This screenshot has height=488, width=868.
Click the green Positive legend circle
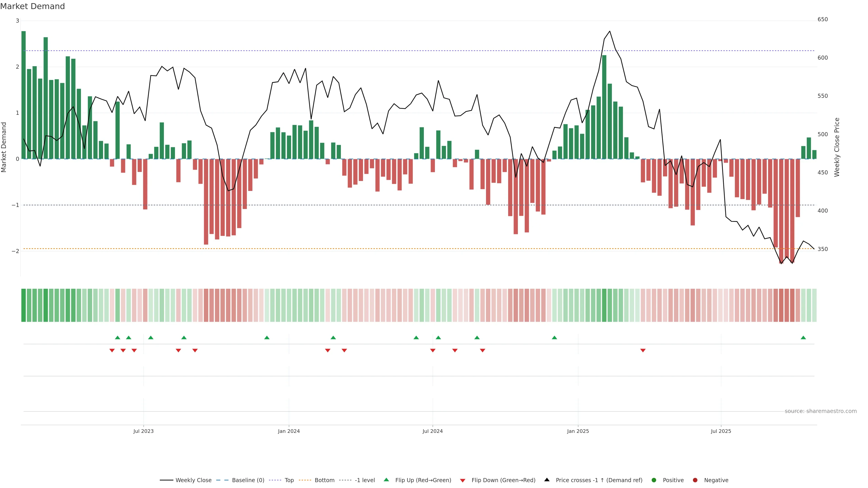(x=654, y=480)
